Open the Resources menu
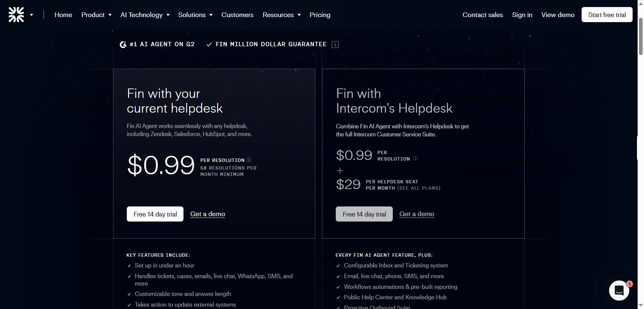 tap(278, 15)
